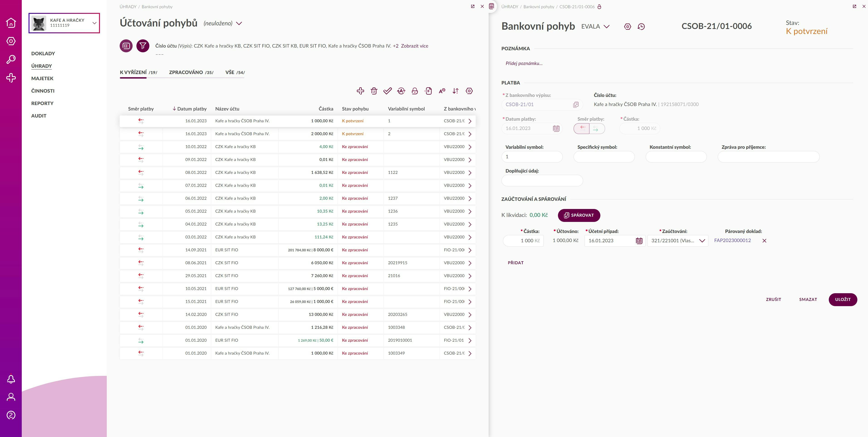Pop out the Účtování pohybů panel
The image size is (868, 437).
point(472,6)
